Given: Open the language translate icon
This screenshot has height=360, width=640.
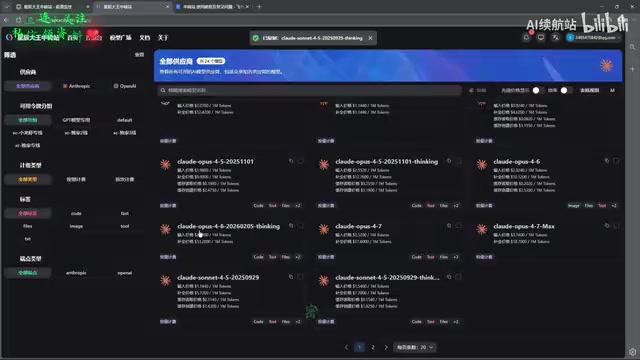Looking at the screenshot, I should [x=555, y=38].
